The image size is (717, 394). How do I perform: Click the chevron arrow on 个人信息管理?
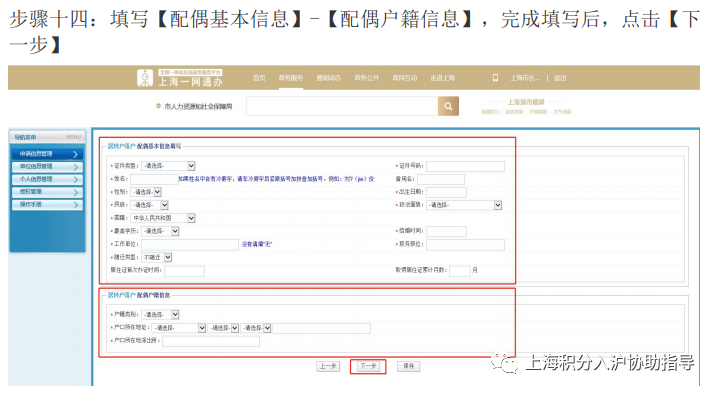[x=75, y=180]
